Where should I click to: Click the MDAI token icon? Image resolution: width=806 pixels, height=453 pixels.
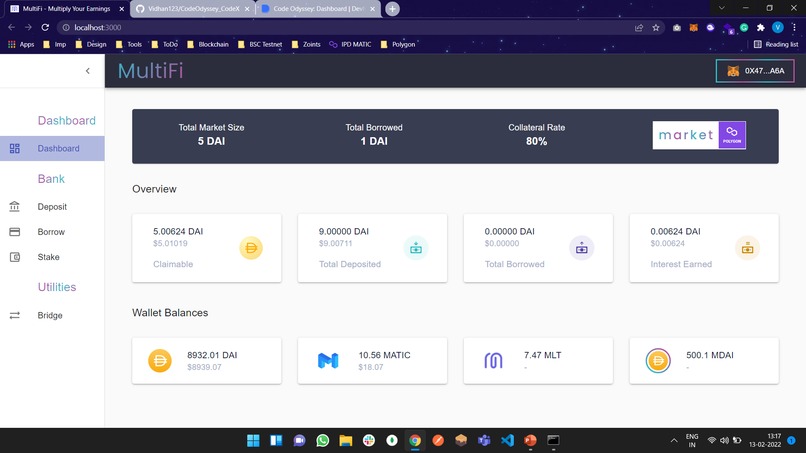(658, 360)
